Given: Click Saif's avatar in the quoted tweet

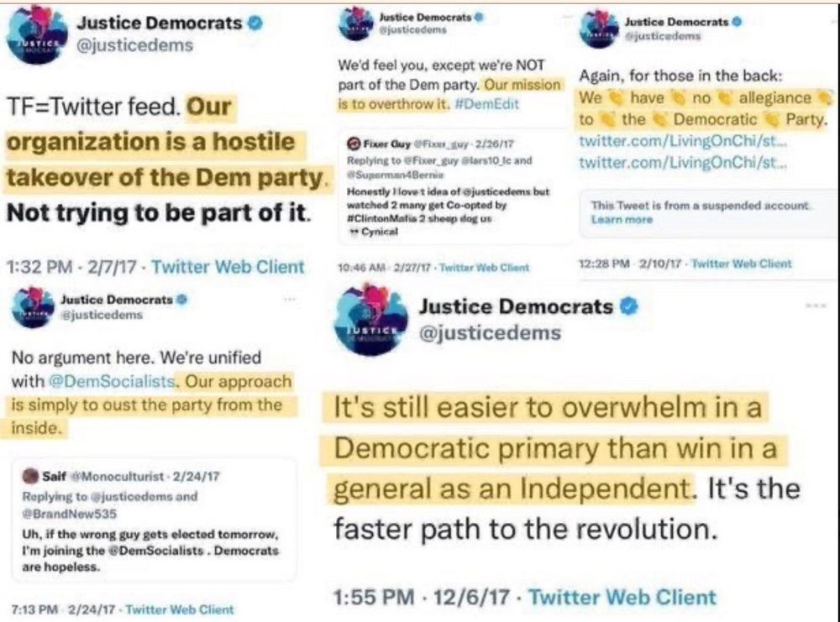Looking at the screenshot, I should click(32, 475).
